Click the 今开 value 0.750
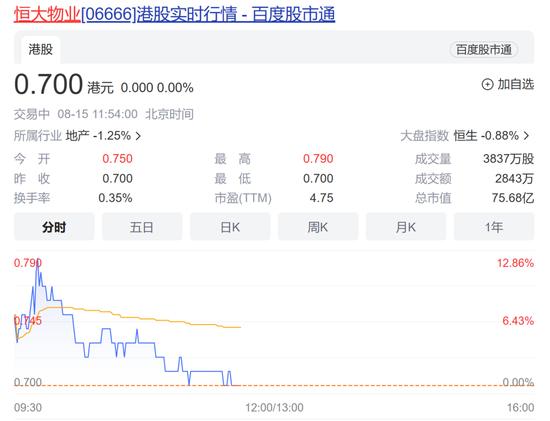 coord(118,159)
